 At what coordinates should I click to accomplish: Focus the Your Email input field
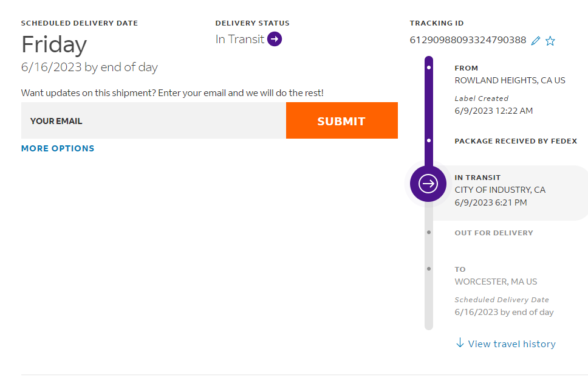153,121
